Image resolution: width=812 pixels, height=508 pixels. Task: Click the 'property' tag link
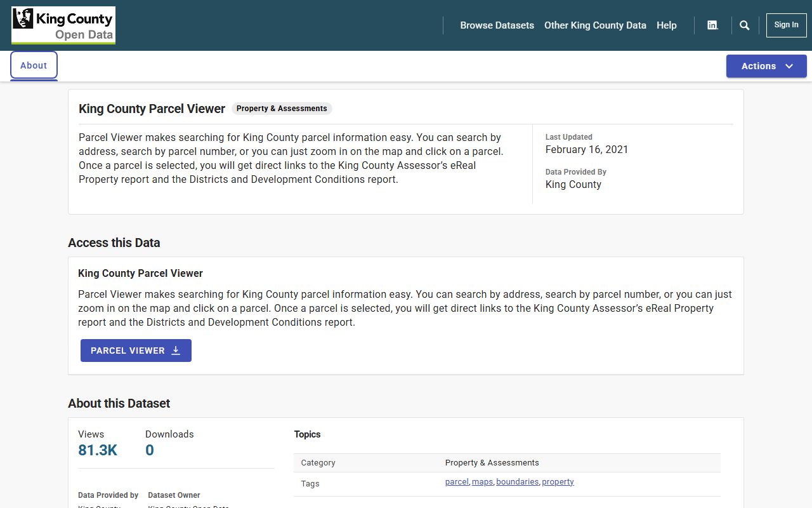pyautogui.click(x=558, y=482)
